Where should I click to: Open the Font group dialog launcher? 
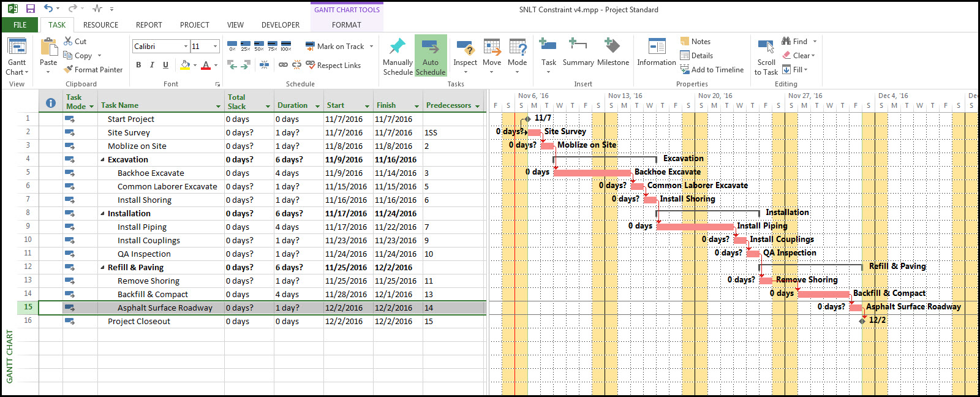pos(217,84)
